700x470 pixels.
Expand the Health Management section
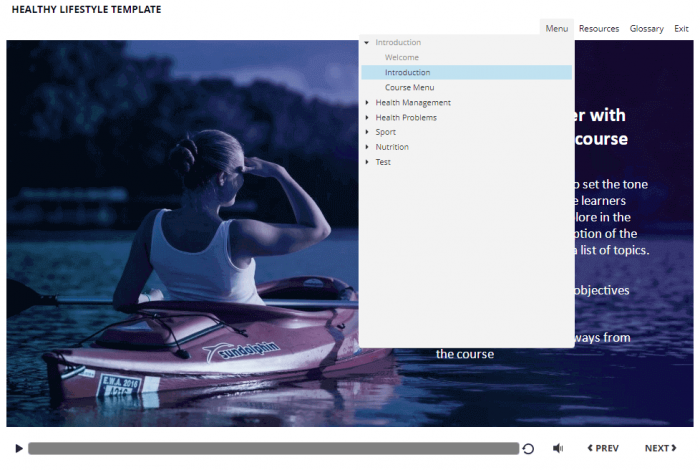click(x=367, y=102)
